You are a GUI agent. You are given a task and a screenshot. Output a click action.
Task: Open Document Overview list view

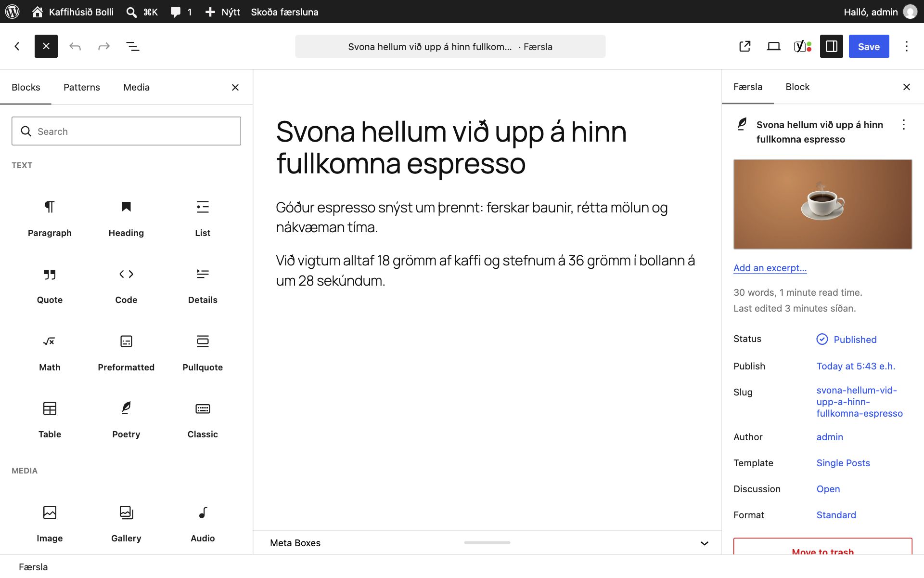point(133,46)
